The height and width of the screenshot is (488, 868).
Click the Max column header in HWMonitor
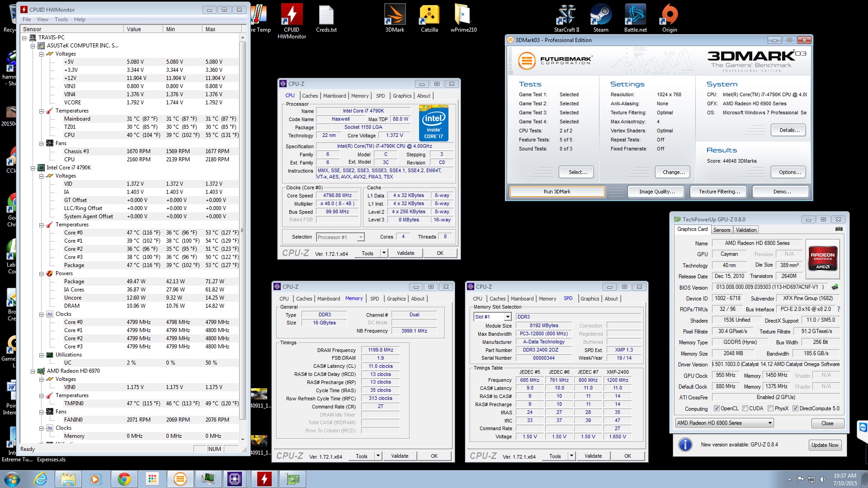coord(222,29)
